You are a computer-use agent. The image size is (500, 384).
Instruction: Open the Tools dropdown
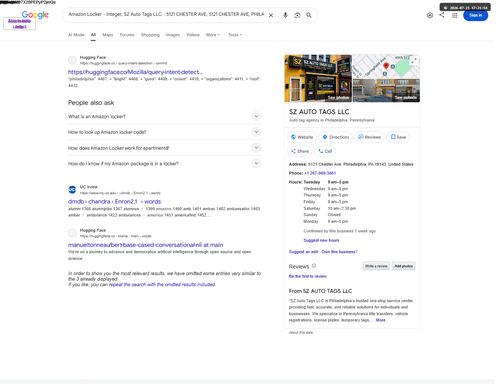tap(235, 35)
